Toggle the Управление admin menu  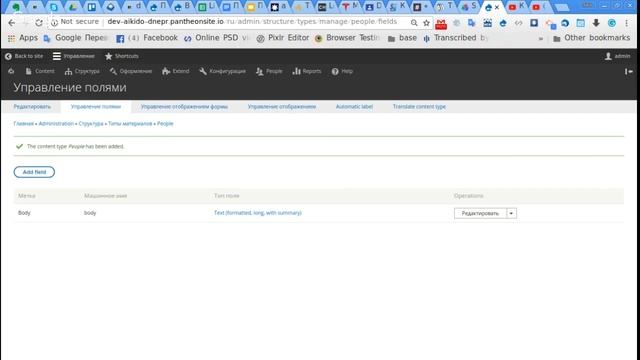[x=74, y=56]
